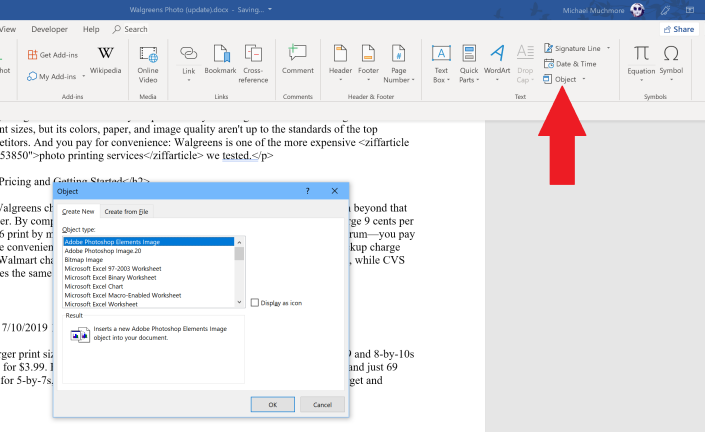Insert a Signature Line
Screen dimensions: 705x432
(x=572, y=48)
